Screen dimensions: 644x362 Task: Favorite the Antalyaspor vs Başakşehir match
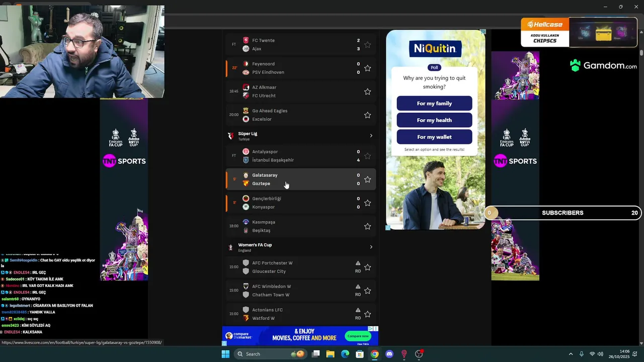click(x=368, y=156)
